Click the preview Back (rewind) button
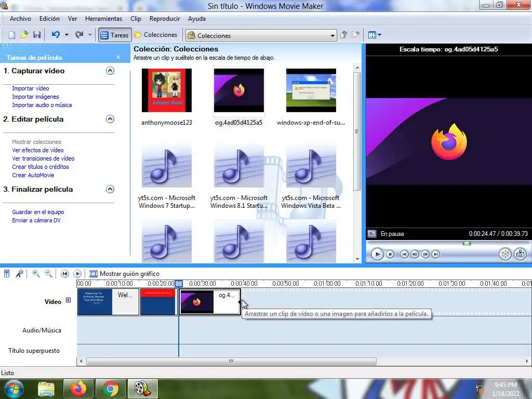 click(x=404, y=254)
